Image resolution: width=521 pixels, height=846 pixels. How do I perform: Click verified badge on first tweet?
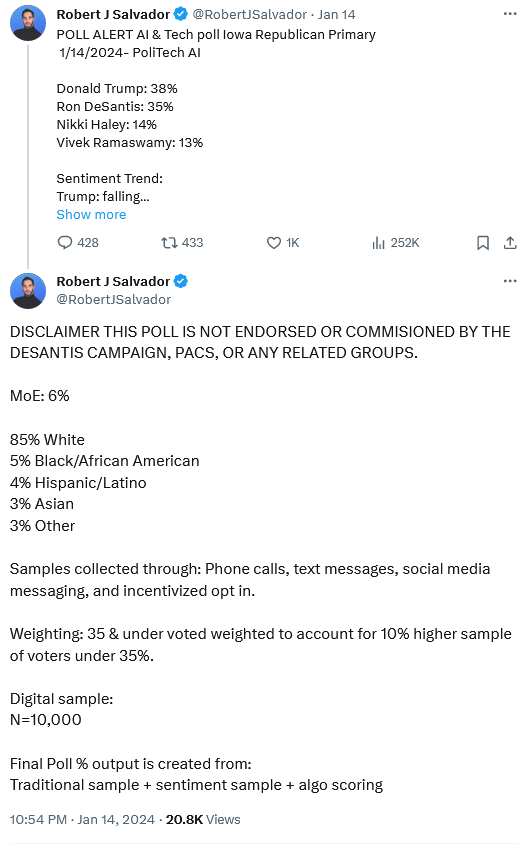(180, 14)
